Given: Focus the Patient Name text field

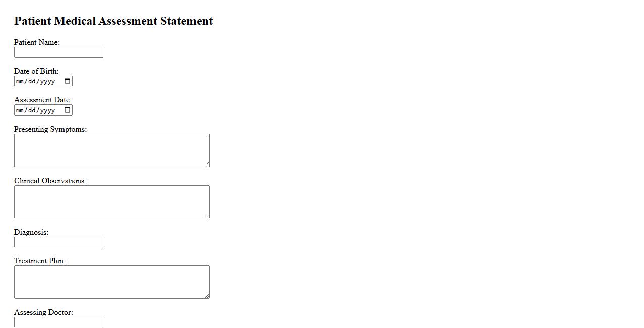Looking at the screenshot, I should 58,52.
